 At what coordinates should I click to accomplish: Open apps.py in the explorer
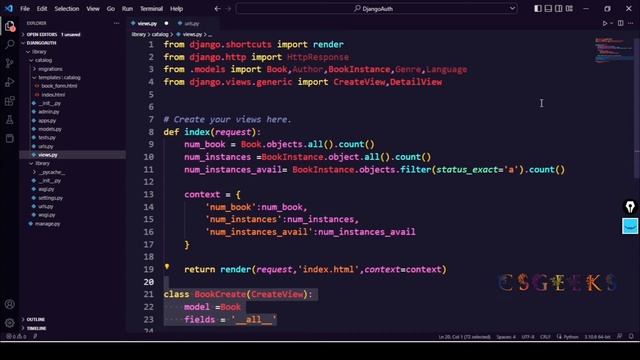tap(47, 120)
